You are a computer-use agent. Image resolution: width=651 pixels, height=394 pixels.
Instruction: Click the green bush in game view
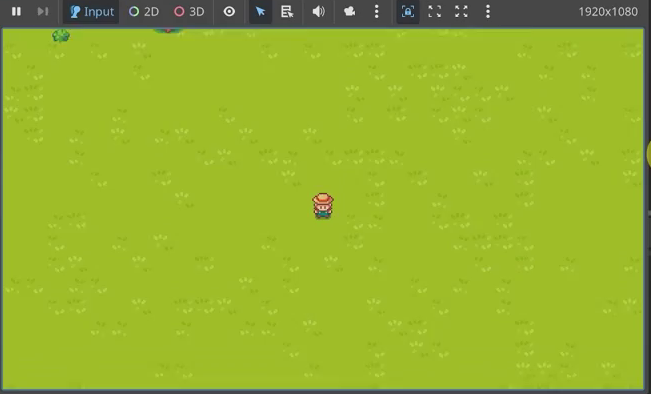[61, 36]
